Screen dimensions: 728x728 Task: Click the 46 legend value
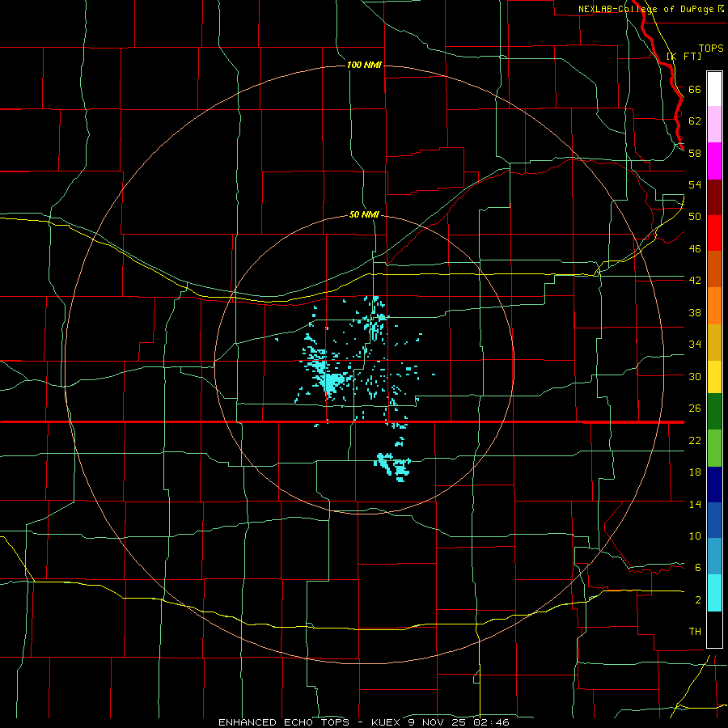click(695, 248)
